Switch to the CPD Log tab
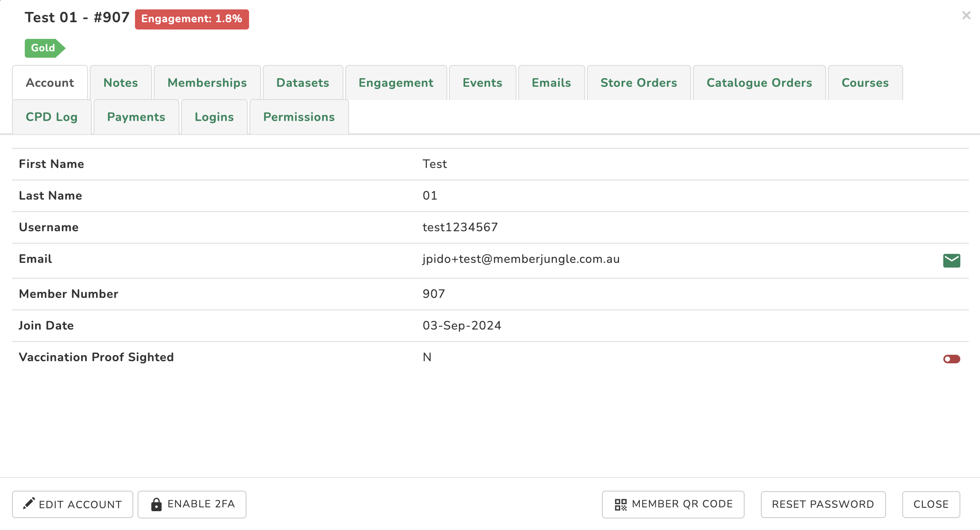 tap(52, 117)
